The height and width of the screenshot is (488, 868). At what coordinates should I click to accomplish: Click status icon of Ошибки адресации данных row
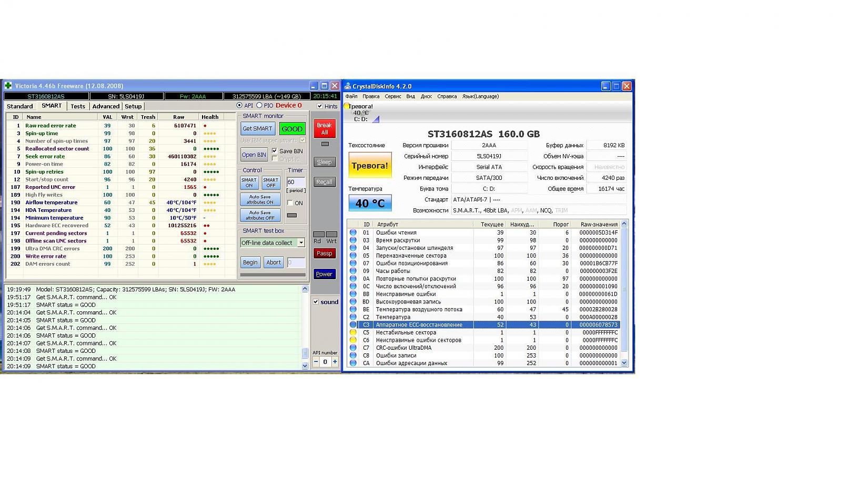point(353,363)
